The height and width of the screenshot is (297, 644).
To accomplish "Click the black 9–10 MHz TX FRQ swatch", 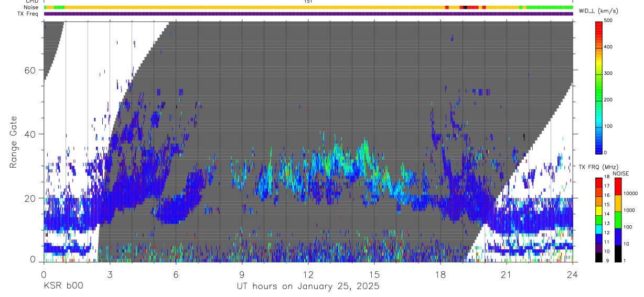I will point(599,257).
